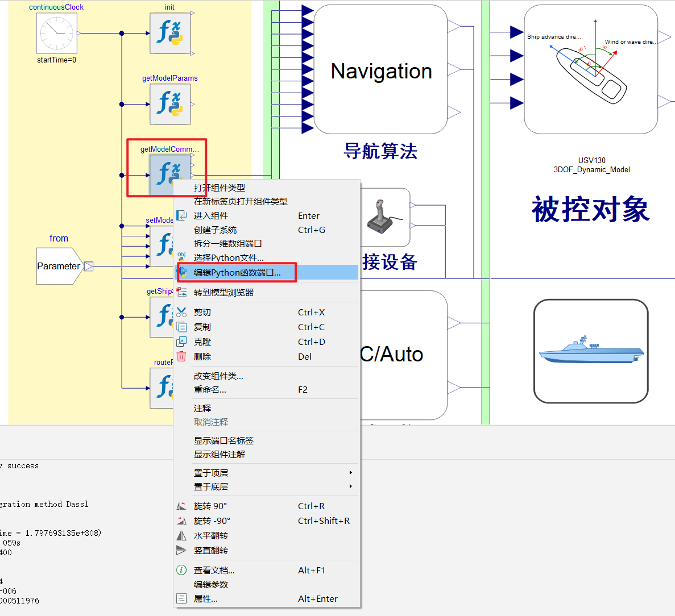The height and width of the screenshot is (616, 675).
Task: Click 剪切 (cut) in context menu
Action: [266, 313]
